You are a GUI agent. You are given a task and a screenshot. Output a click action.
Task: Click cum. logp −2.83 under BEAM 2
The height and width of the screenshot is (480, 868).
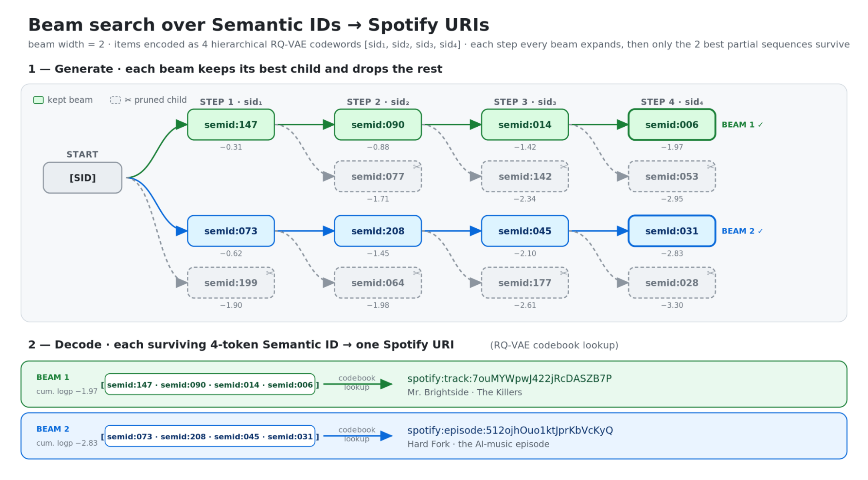(x=67, y=443)
